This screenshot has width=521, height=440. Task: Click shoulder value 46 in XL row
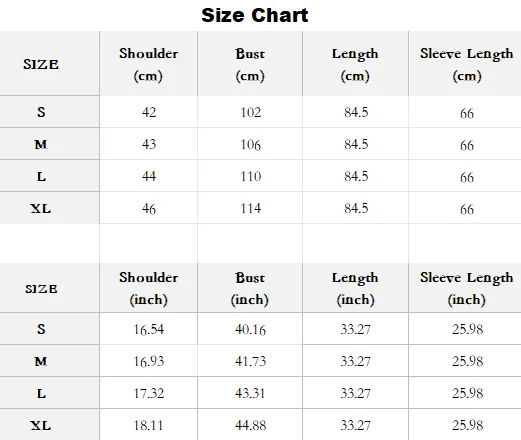(x=149, y=209)
